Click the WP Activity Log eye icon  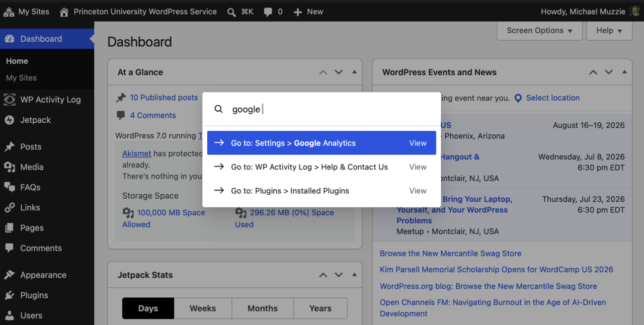(x=9, y=100)
